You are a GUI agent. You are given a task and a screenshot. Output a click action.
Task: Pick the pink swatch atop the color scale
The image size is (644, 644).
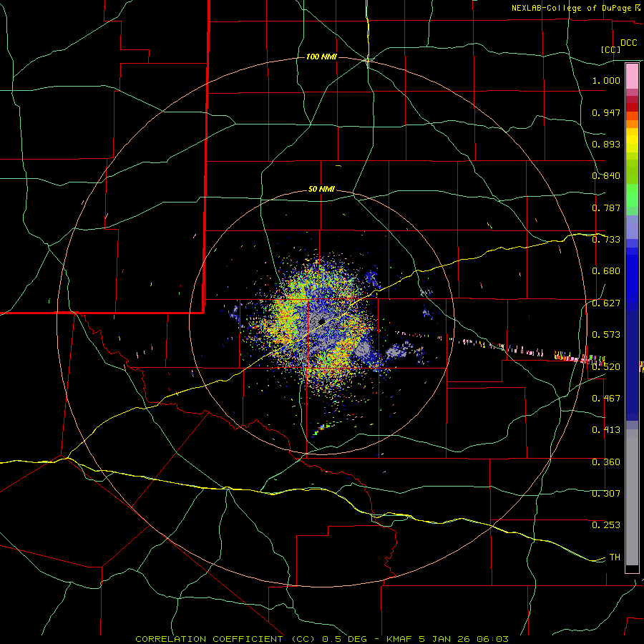(x=632, y=76)
